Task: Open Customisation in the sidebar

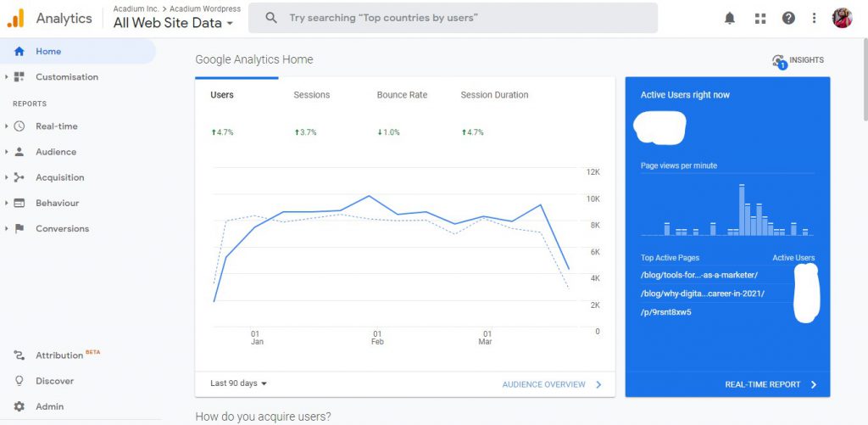Action: [67, 77]
